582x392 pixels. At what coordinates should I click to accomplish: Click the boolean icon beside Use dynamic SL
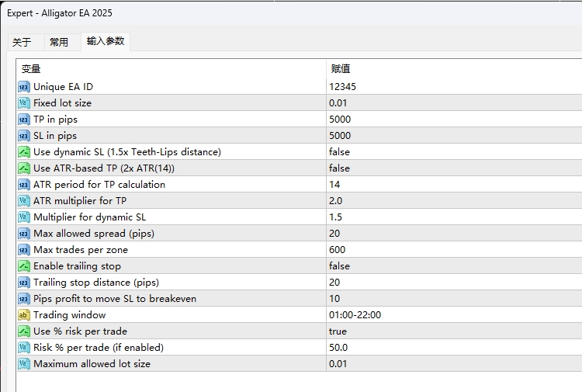point(24,152)
